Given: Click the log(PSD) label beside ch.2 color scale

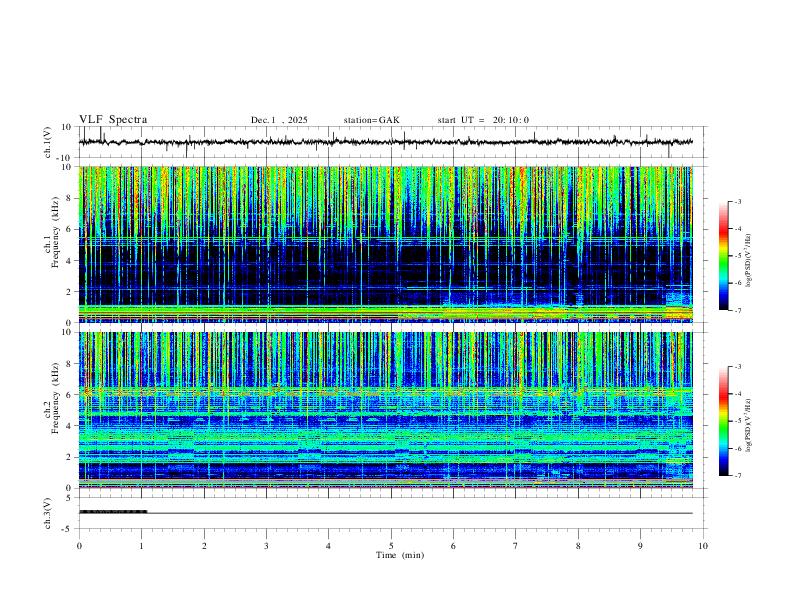Looking at the screenshot, I should click(x=749, y=425).
